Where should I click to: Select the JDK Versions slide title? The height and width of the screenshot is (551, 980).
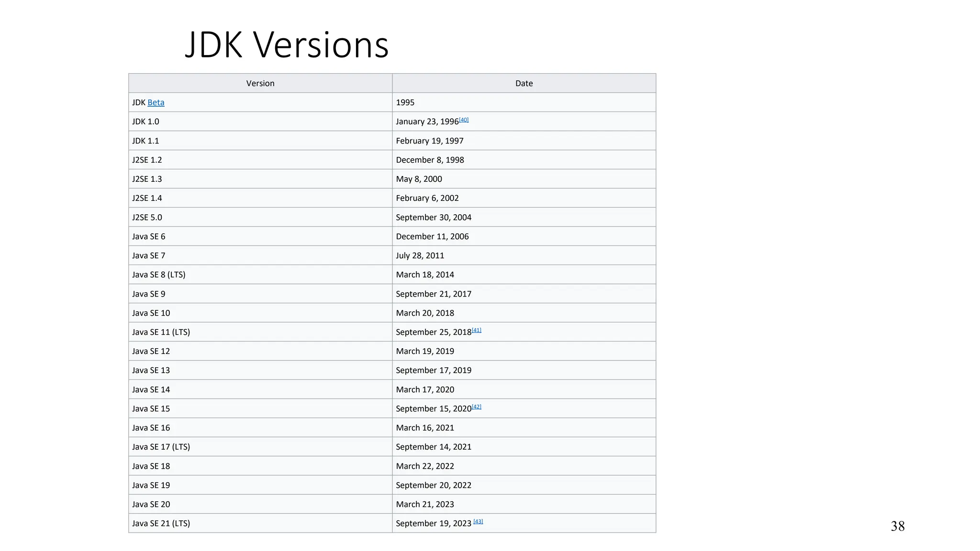click(287, 44)
